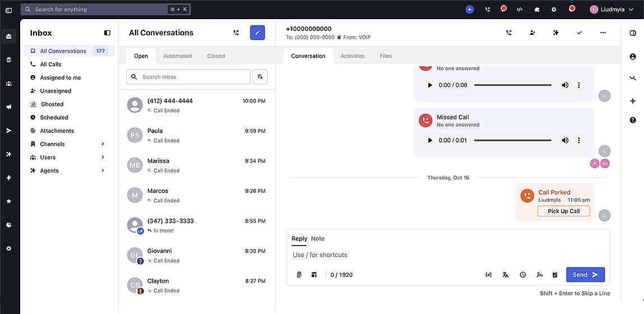644x314 pixels.
Task: Select the Open conversations tab
Action: click(x=141, y=56)
